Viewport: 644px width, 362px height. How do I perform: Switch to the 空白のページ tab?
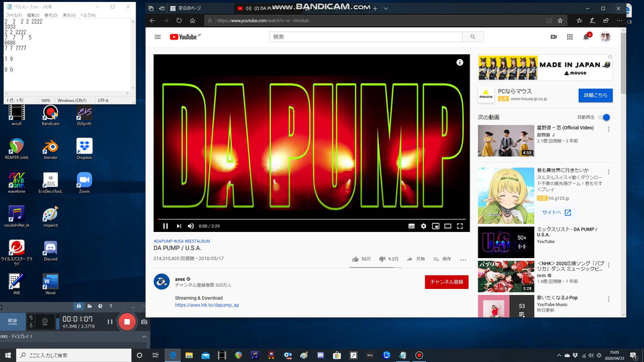click(x=201, y=8)
